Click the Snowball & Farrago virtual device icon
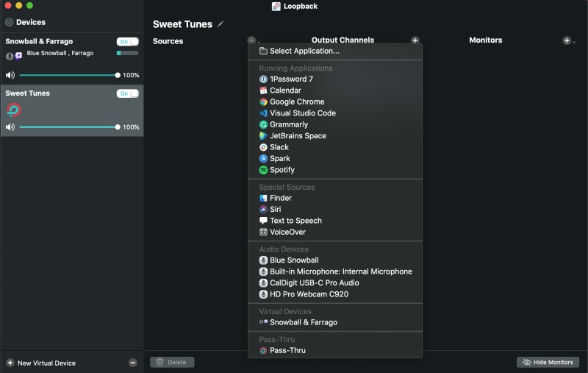Viewport: 588px width, 373px height. tap(263, 322)
